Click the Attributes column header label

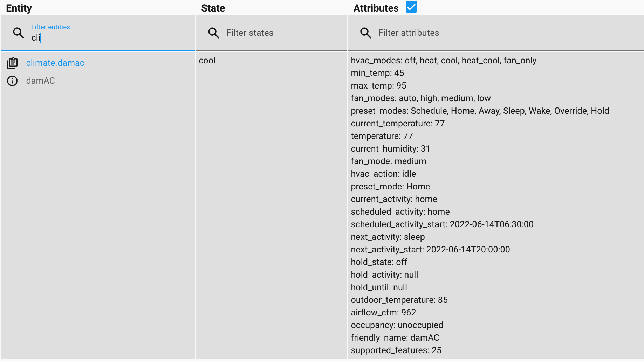376,8
